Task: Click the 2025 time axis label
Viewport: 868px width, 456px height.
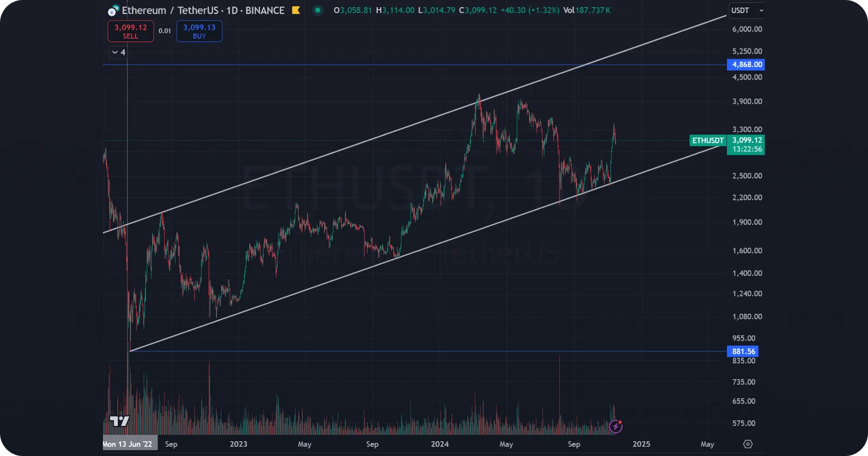Action: (641, 444)
